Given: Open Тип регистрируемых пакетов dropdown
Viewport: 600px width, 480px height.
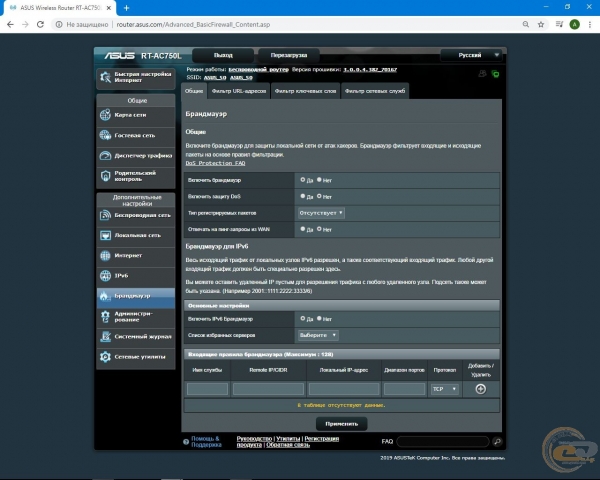Looking at the screenshot, I should (320, 213).
